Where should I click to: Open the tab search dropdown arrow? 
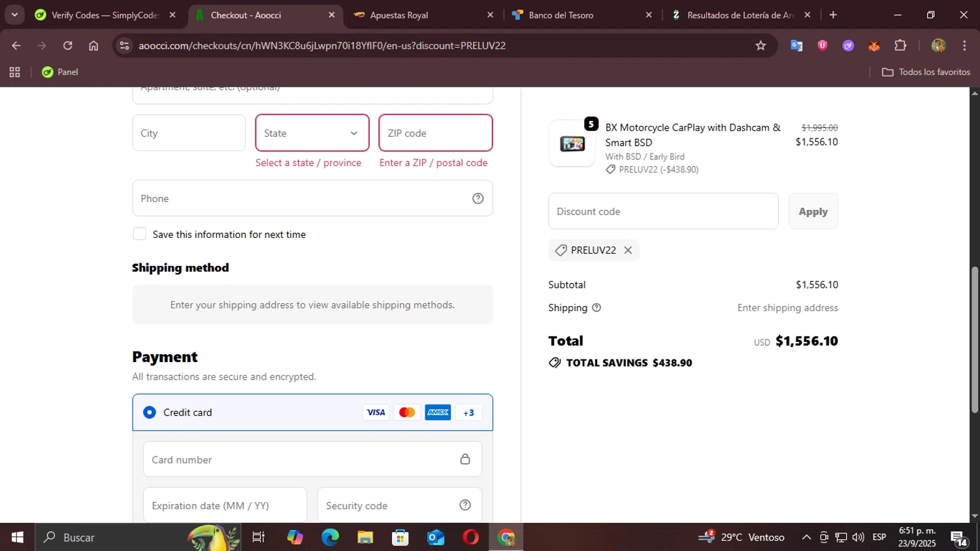[14, 15]
